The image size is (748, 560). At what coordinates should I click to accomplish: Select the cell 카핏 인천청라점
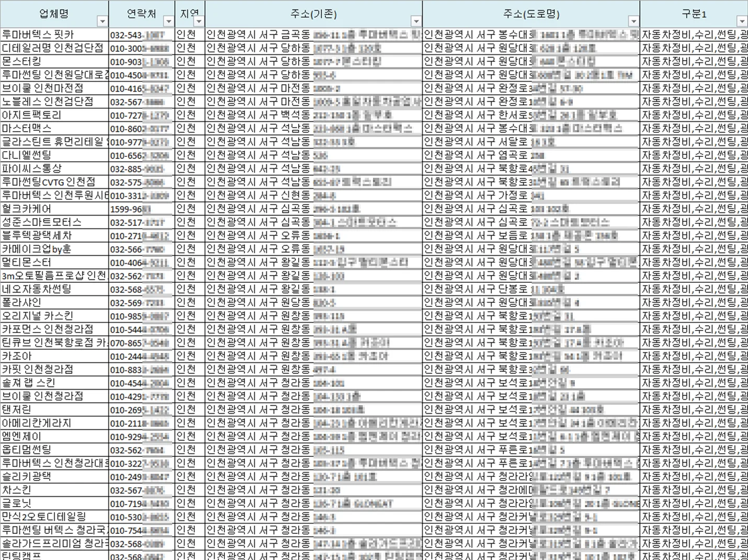[x=54, y=369]
